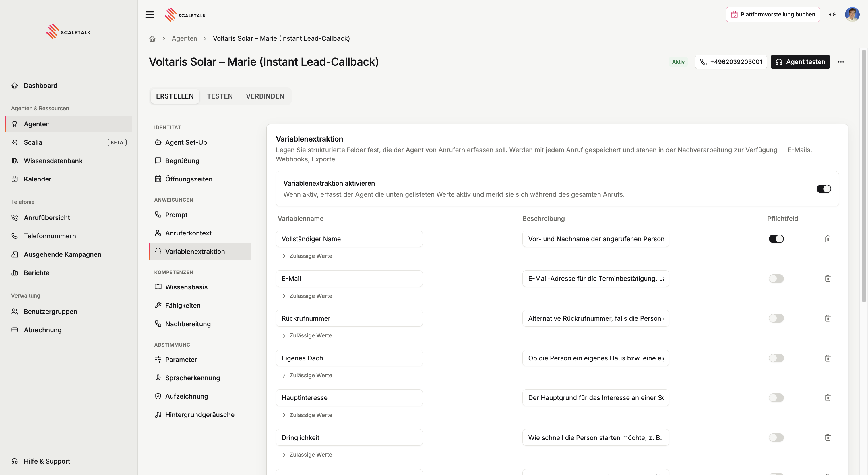Enable Pflichtfeld for Hauptinteresse
The height and width of the screenshot is (475, 868).
[x=776, y=398]
